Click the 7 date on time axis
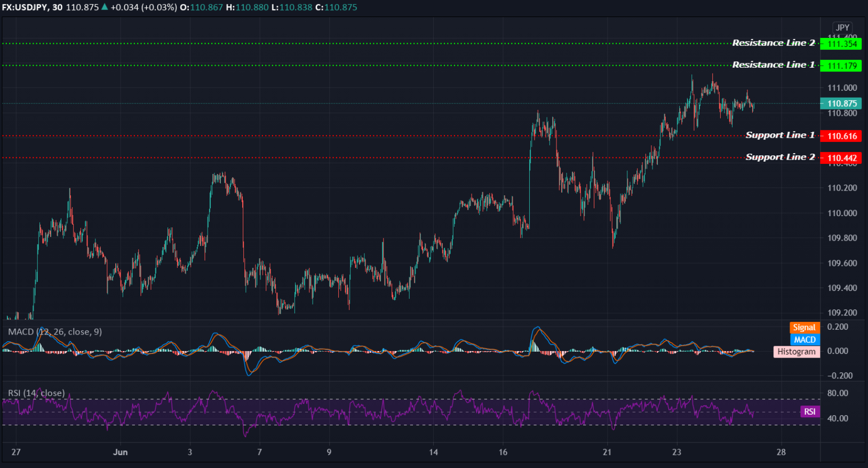The image size is (868, 468). 260,452
